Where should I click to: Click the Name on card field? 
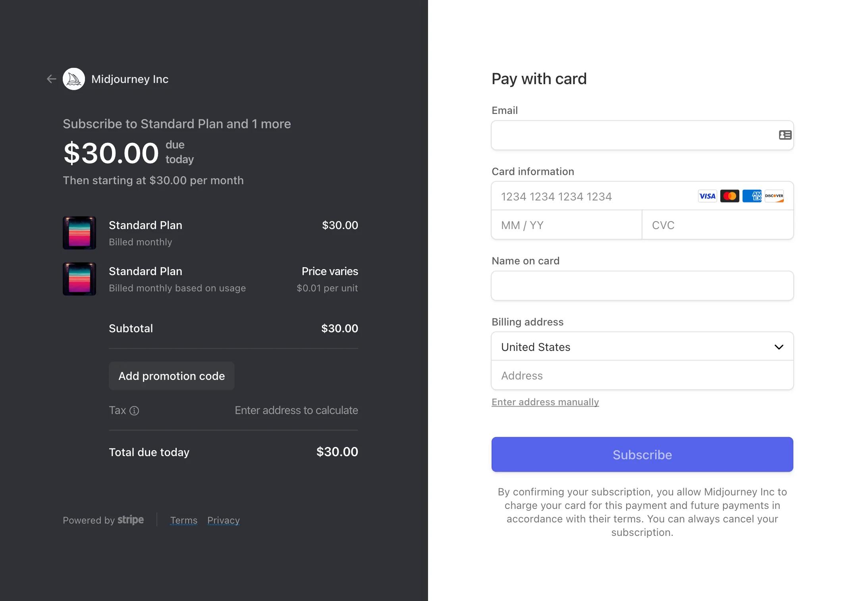pyautogui.click(x=642, y=286)
